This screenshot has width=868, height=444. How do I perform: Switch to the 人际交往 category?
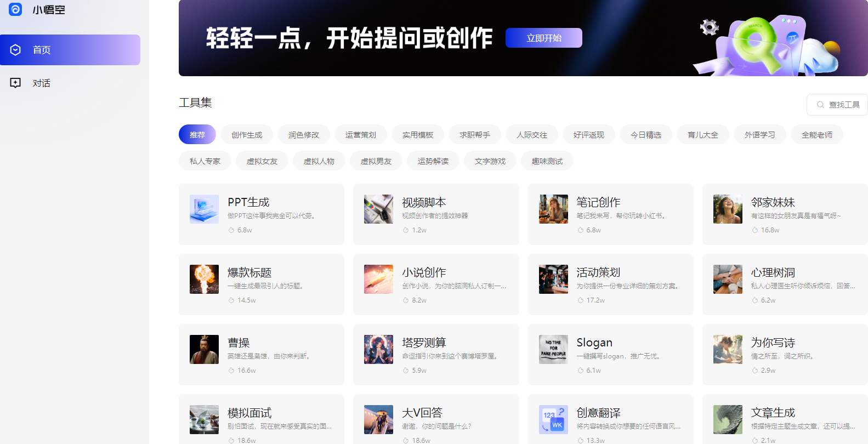[x=532, y=135]
